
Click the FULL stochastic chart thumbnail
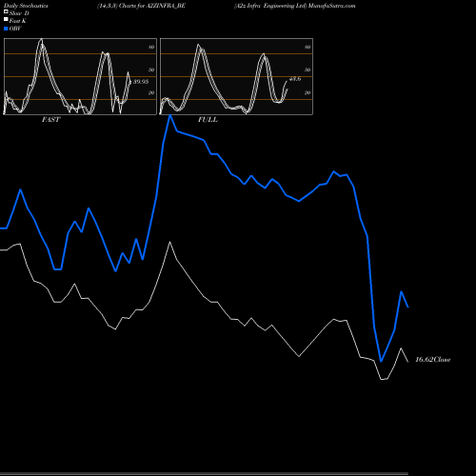236,76
